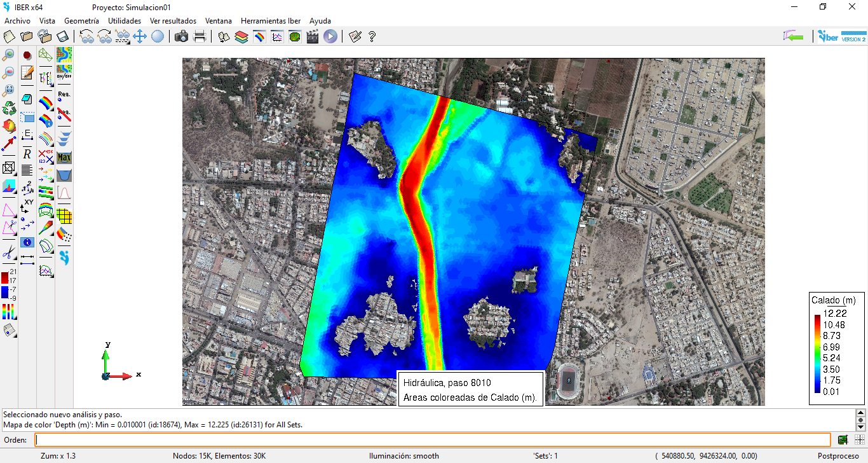Screen dimensions: 868x463
Task: Click the zoom frame magnifier icon
Action: (9, 90)
